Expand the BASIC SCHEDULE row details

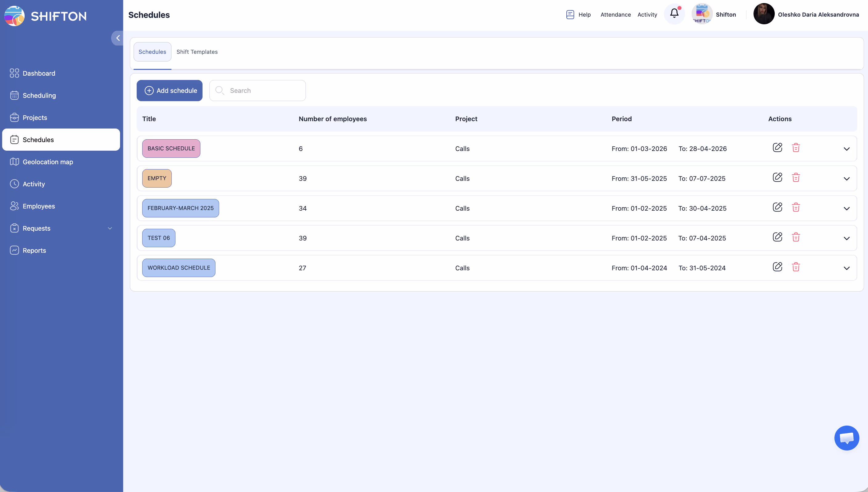click(x=846, y=149)
